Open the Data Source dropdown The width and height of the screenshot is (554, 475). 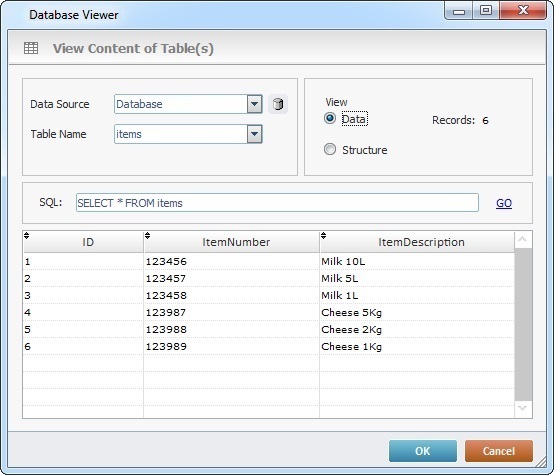254,104
